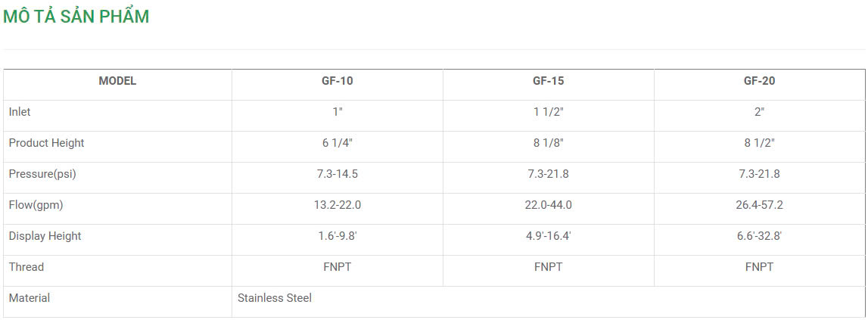Click the Material row label
The image size is (868, 320).
tap(30, 298)
